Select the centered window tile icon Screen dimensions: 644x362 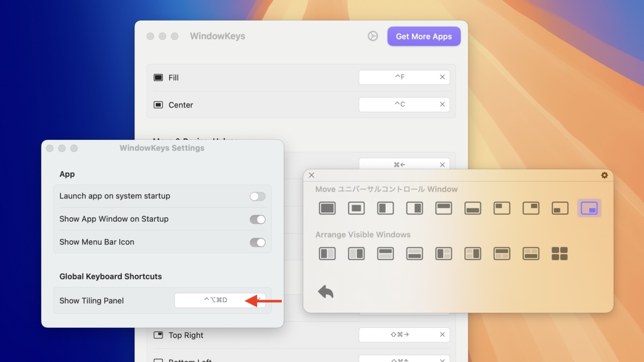coord(357,208)
